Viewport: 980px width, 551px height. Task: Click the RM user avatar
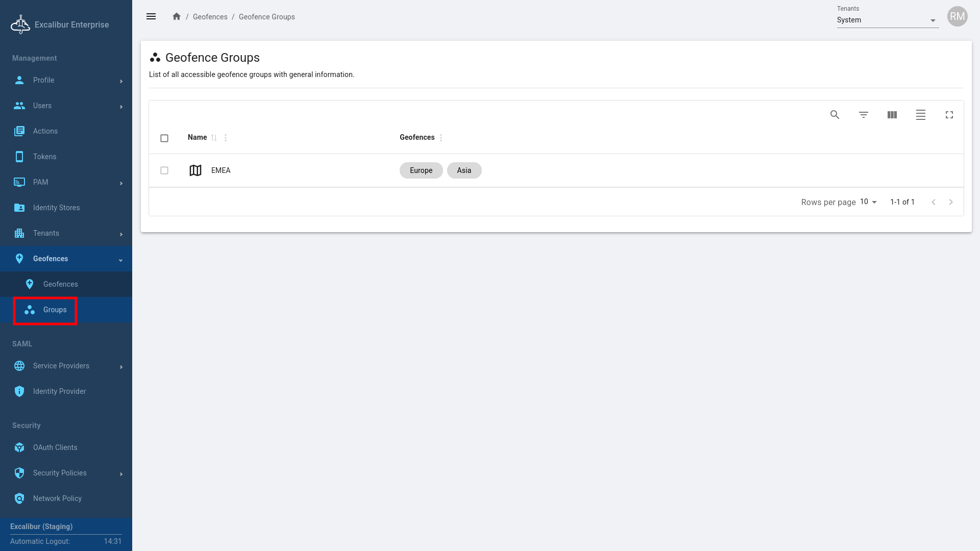coord(957,16)
